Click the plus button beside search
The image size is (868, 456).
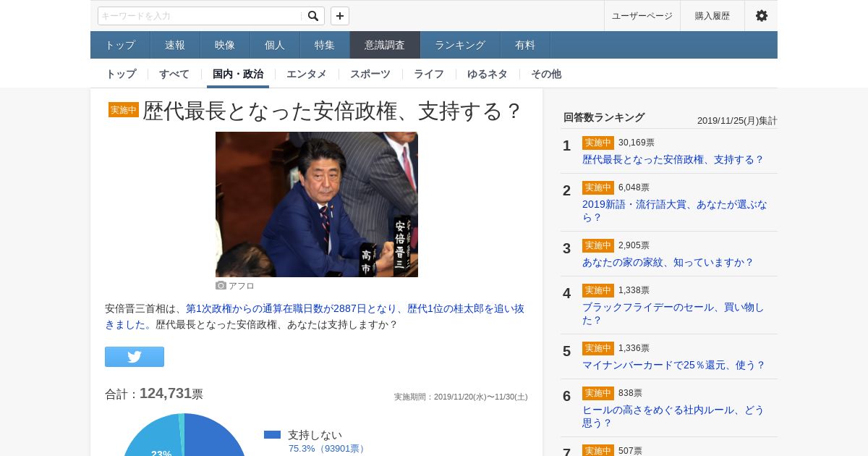[340, 16]
